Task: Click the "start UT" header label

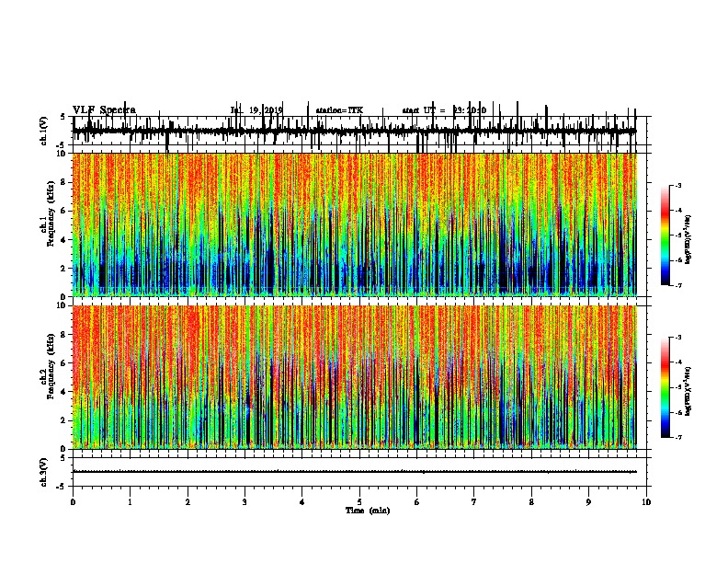Action: coord(420,110)
